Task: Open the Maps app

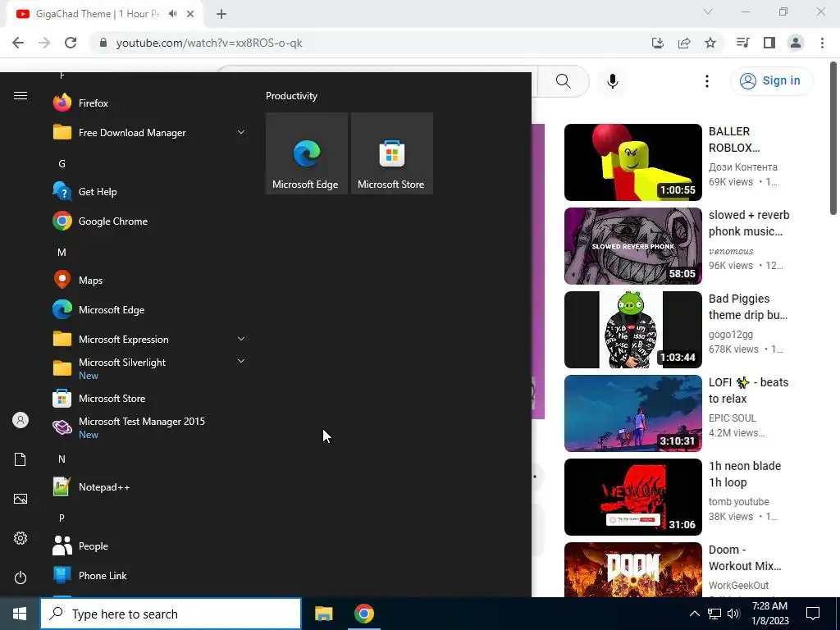Action: (149, 280)
